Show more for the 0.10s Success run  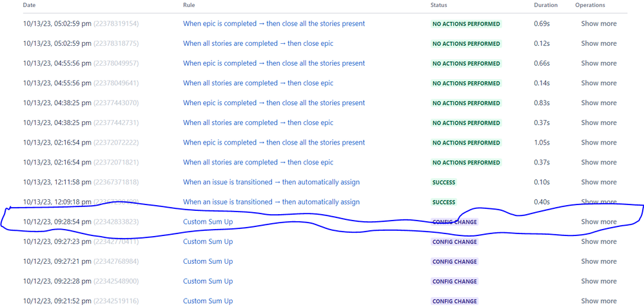coord(599,182)
